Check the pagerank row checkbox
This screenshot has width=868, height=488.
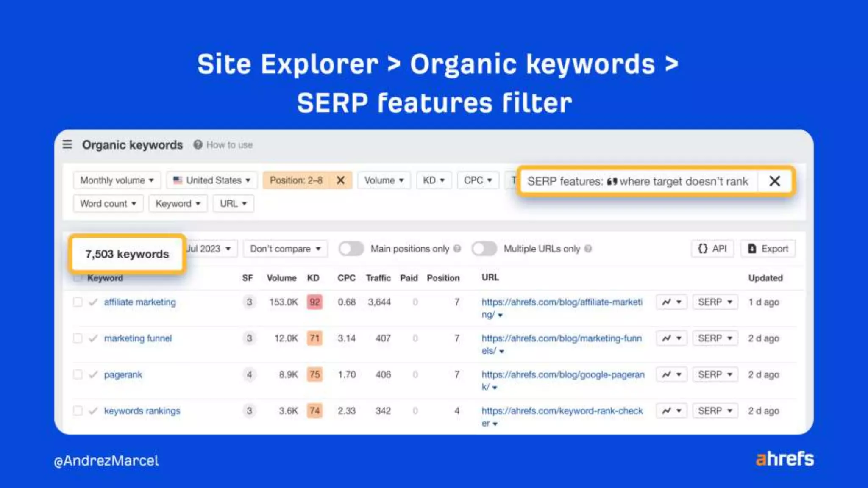pyautogui.click(x=78, y=374)
